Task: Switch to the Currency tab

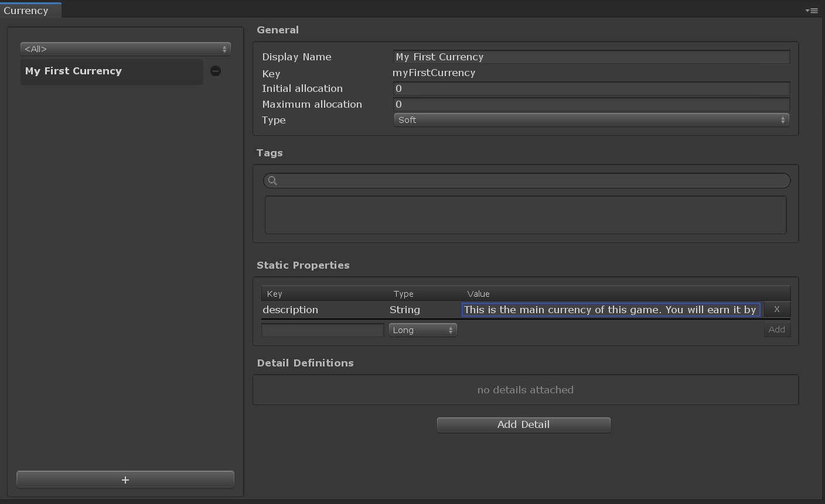Action: 30,10
